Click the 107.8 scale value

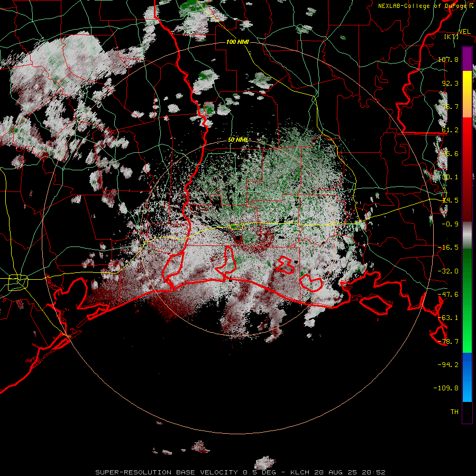[448, 59]
